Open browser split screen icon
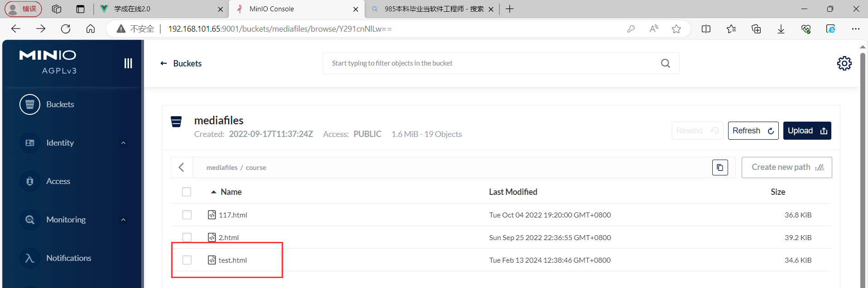Viewport: 868px width, 288px height. 706,29
